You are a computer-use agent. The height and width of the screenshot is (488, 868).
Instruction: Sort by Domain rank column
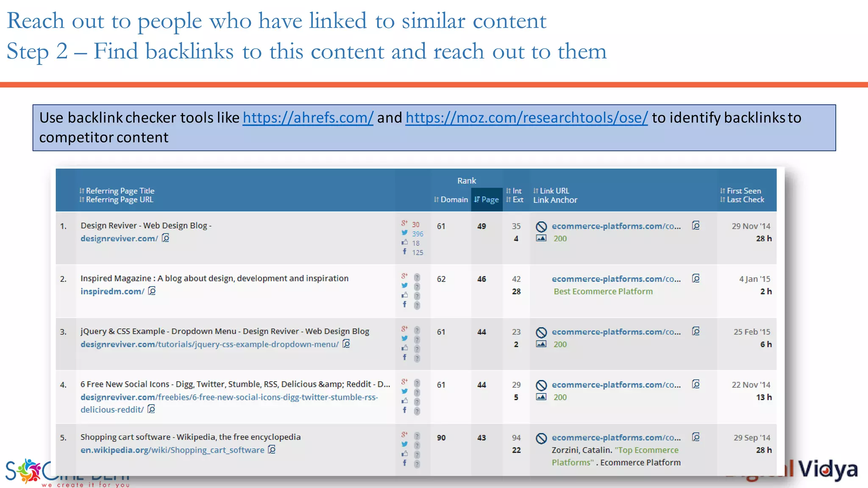(x=451, y=200)
